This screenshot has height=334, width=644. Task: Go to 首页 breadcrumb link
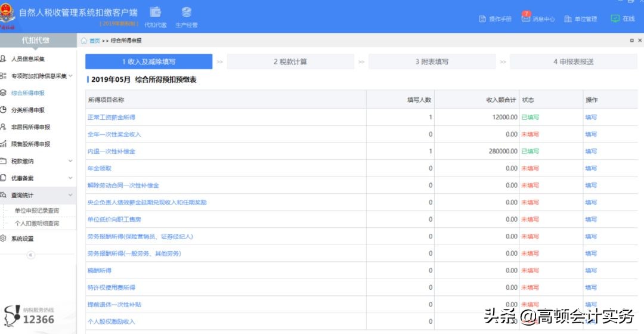pyautogui.click(x=94, y=41)
